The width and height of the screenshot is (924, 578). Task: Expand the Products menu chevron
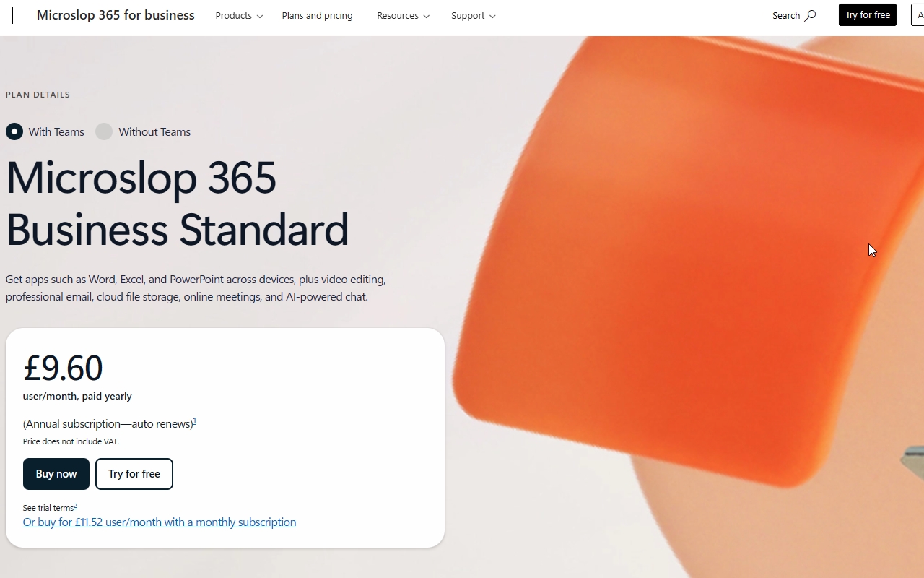pos(260,17)
